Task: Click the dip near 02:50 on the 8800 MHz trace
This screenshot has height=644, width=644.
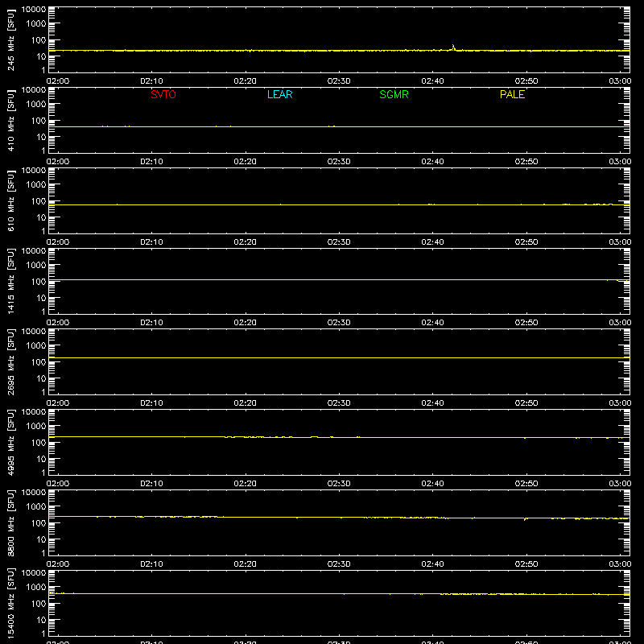Action: click(x=526, y=519)
